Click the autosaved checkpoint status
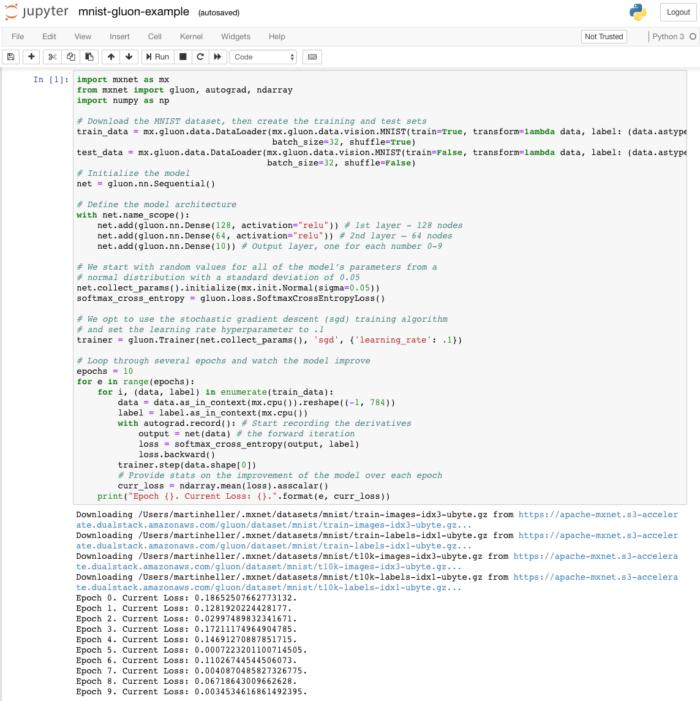700x701 pixels. coord(219,13)
